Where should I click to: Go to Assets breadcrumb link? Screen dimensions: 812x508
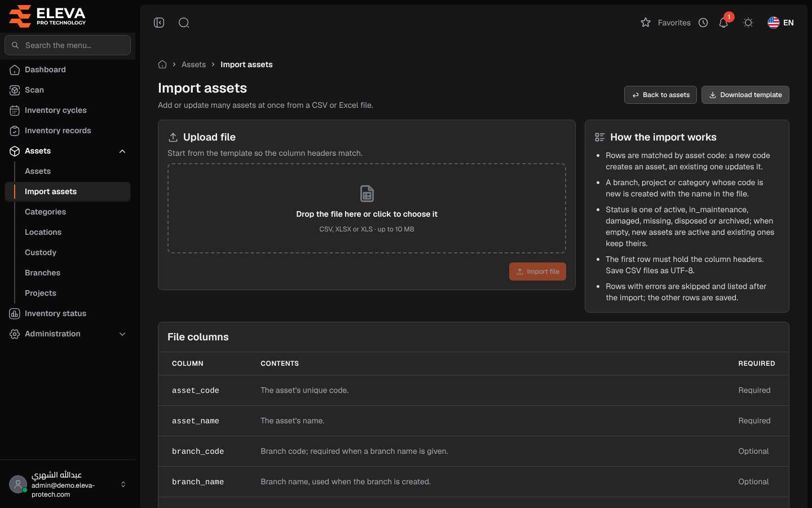tap(193, 64)
